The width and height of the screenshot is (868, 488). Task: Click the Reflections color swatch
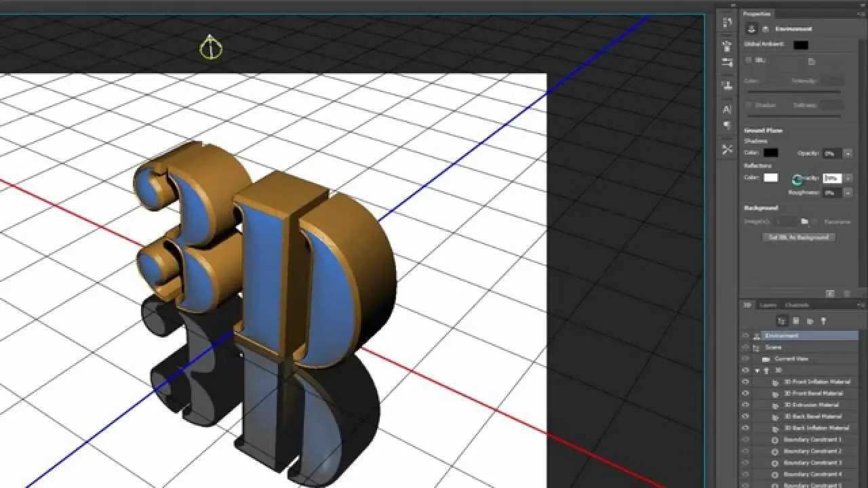pyautogui.click(x=771, y=178)
